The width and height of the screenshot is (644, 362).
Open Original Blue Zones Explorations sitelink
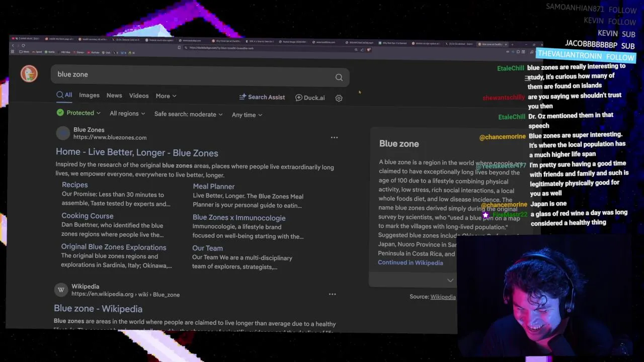click(114, 247)
